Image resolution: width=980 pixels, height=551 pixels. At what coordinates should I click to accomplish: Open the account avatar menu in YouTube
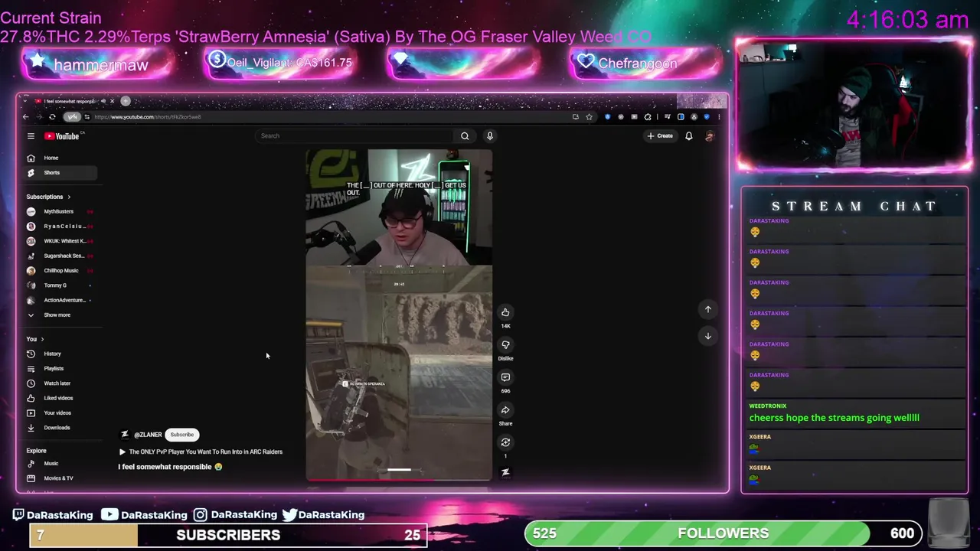710,136
